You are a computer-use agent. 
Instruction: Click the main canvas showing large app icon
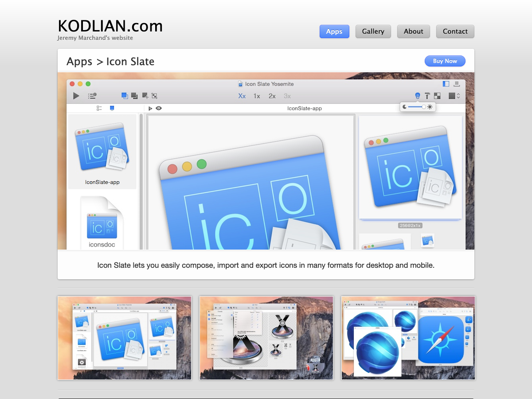pos(251,183)
